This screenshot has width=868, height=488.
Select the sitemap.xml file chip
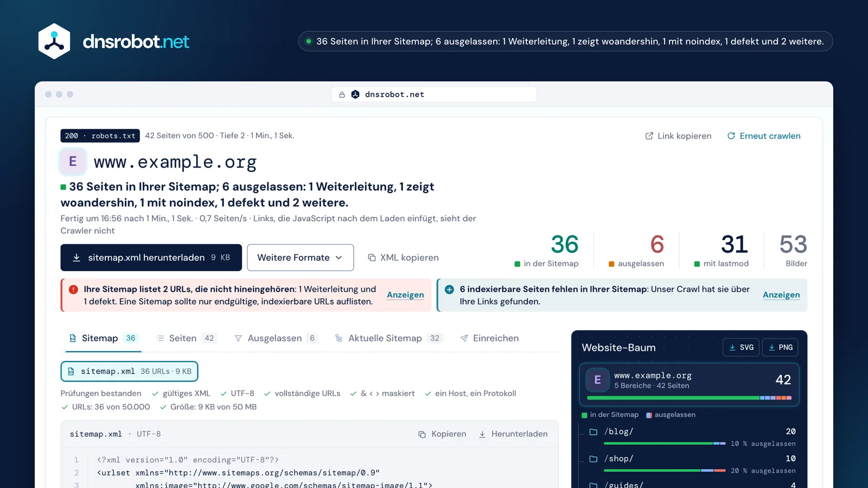(129, 371)
